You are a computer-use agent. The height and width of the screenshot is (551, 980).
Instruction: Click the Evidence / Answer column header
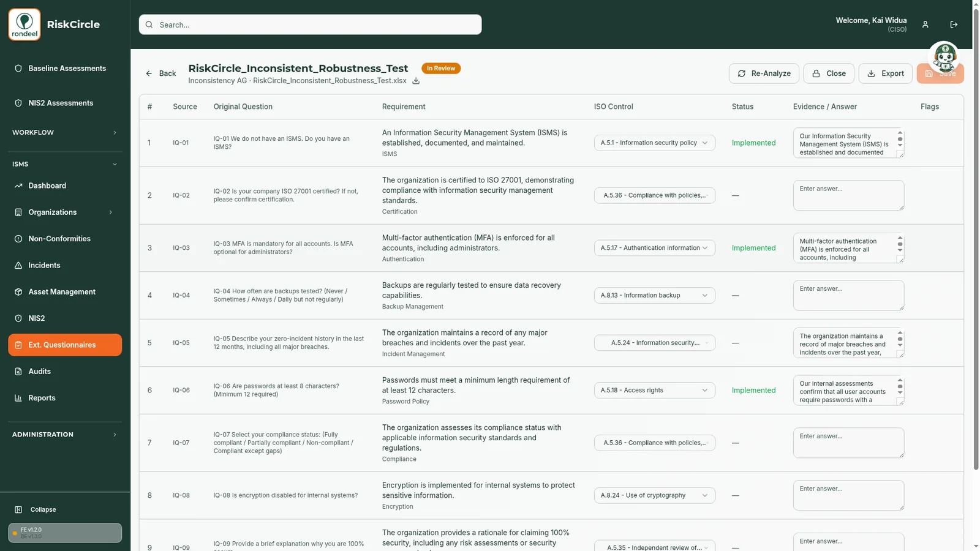click(824, 107)
